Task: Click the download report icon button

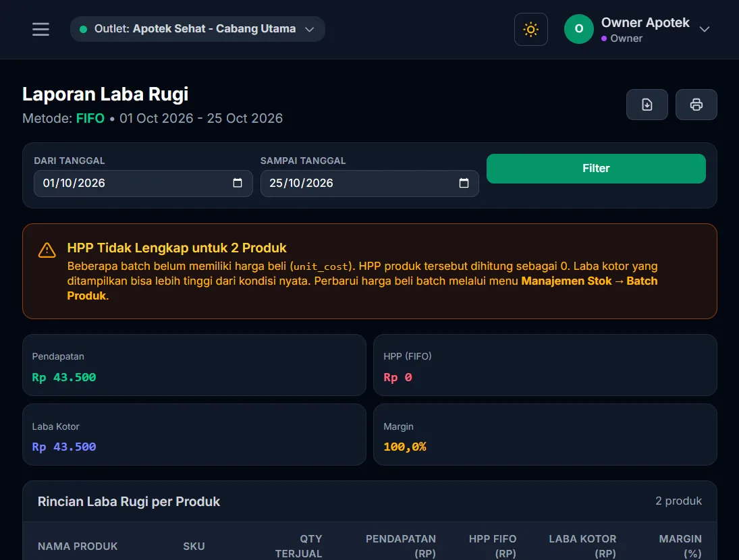Action: click(x=647, y=105)
